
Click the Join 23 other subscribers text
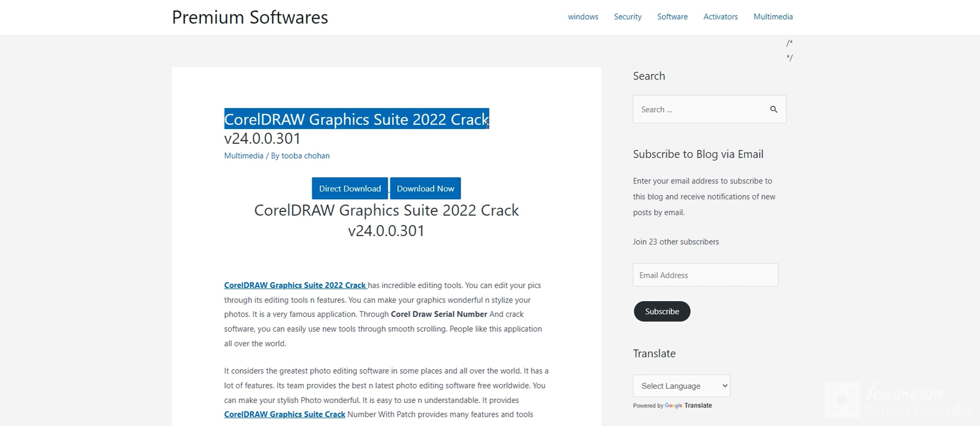pos(676,242)
